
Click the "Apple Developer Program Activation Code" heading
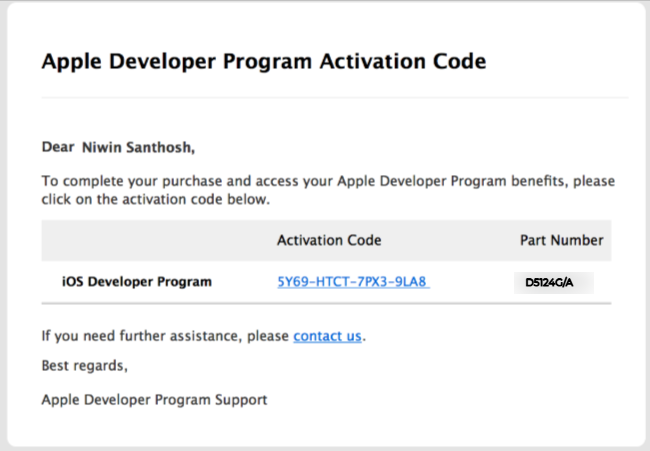tap(264, 62)
